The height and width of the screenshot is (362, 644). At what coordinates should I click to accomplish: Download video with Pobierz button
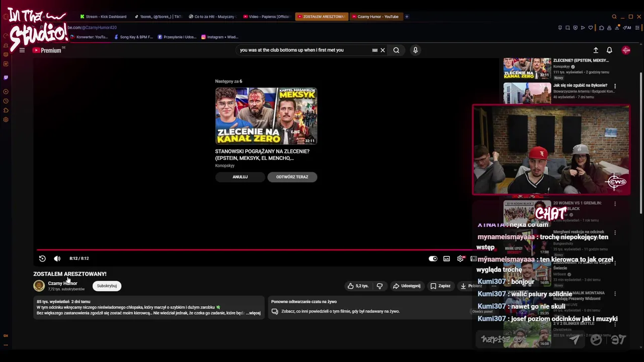[470, 286]
